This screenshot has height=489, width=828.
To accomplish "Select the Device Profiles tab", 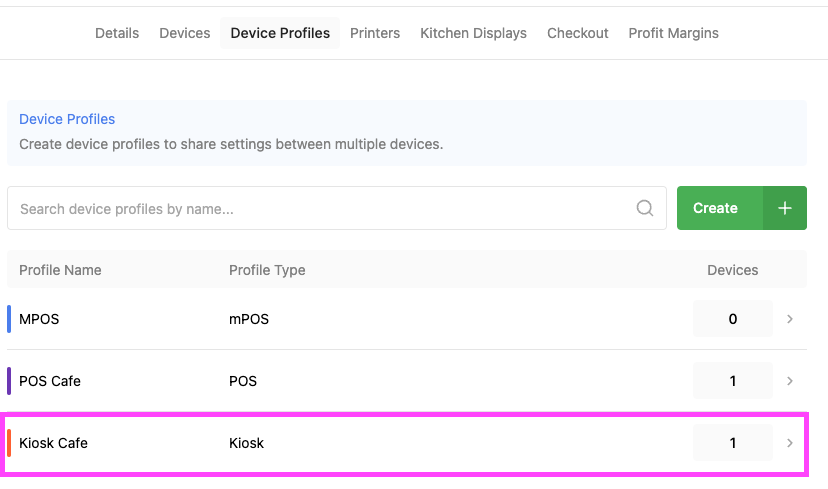I will [x=280, y=33].
